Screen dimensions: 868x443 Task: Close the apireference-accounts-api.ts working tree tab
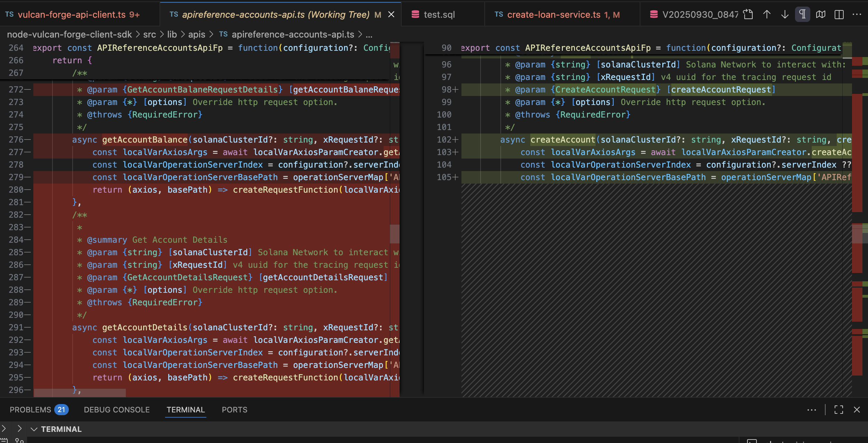391,14
